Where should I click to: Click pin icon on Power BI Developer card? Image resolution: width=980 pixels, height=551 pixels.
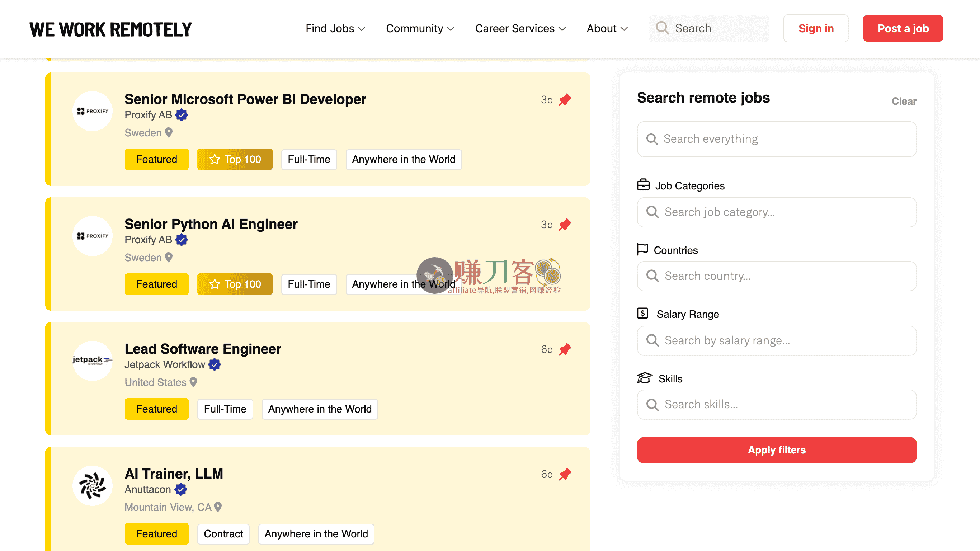click(565, 100)
